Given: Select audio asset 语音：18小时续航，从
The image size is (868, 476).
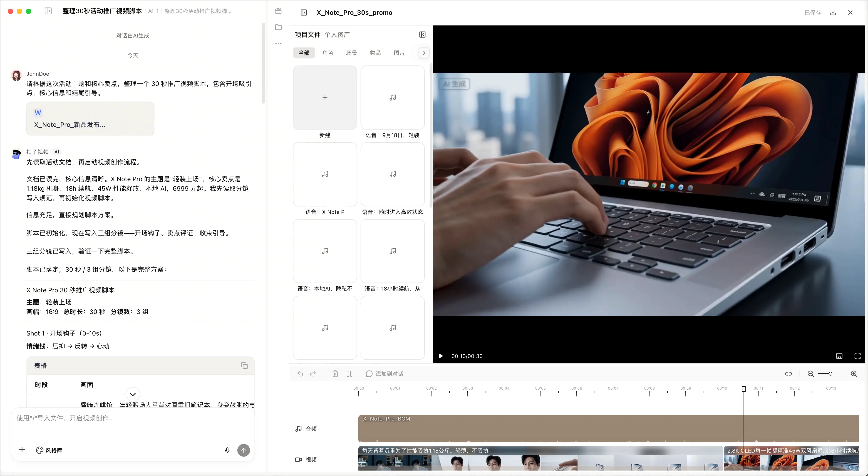Looking at the screenshot, I should click(x=393, y=251).
